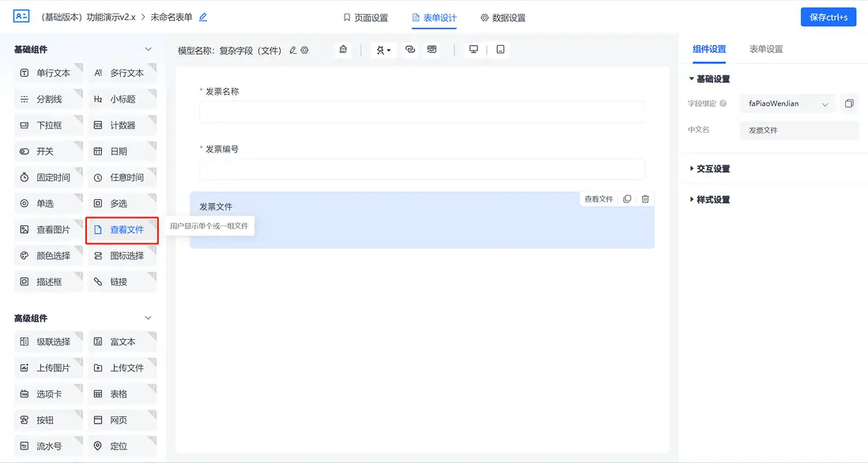Click the copy icon on 发票文件 component
This screenshot has width=868, height=463.
[x=628, y=198]
